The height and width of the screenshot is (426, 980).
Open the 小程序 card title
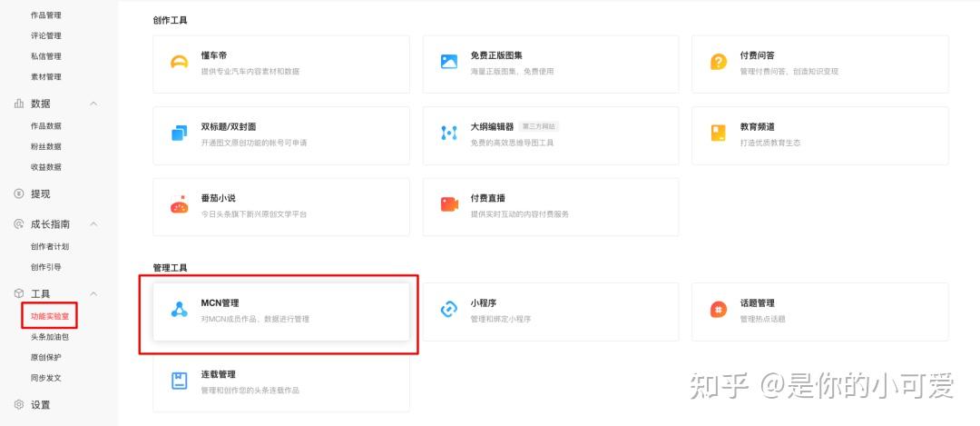point(483,302)
